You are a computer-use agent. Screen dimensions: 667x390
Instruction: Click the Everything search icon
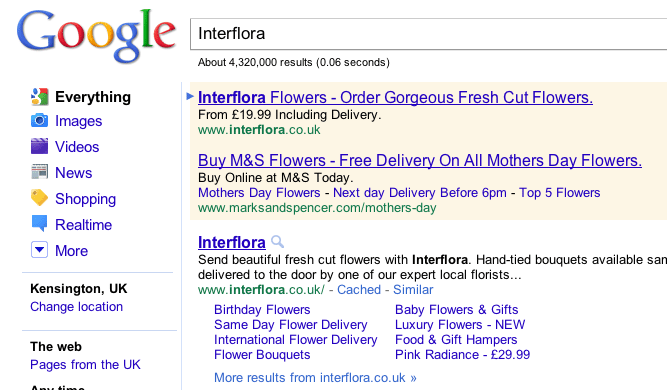coord(40,97)
